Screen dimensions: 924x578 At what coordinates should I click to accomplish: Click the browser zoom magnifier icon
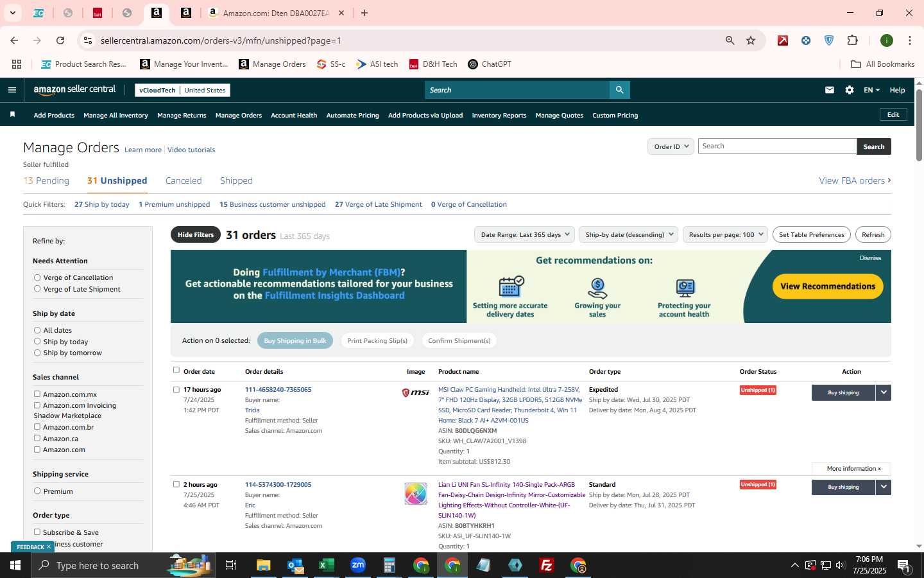coord(730,40)
